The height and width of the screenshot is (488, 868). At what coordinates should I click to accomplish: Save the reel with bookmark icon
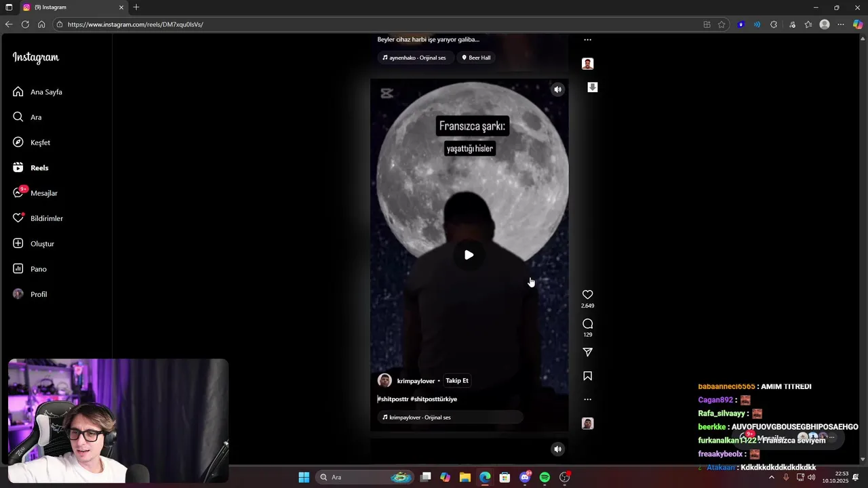(587, 376)
